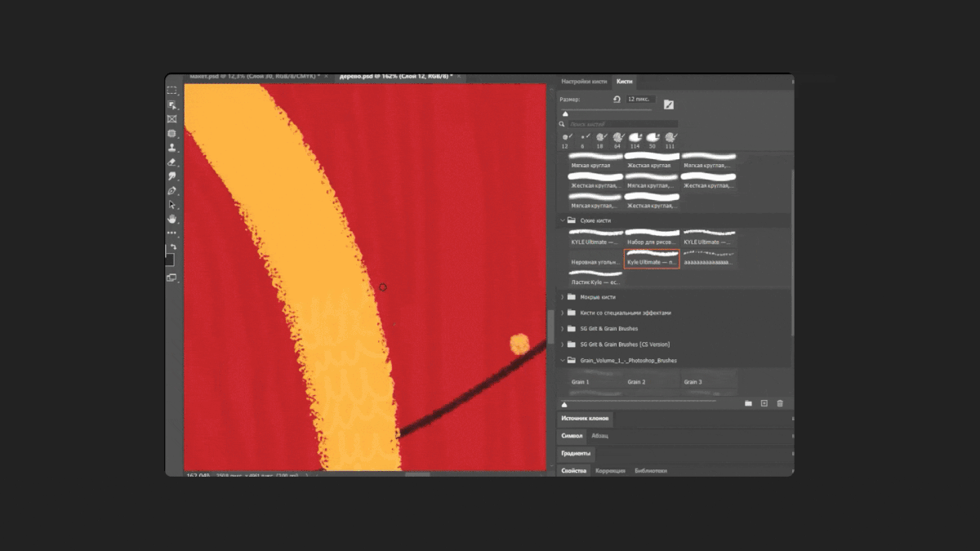This screenshot has width=980, height=551.
Task: Swap foreground and background colors
Action: pos(174,247)
